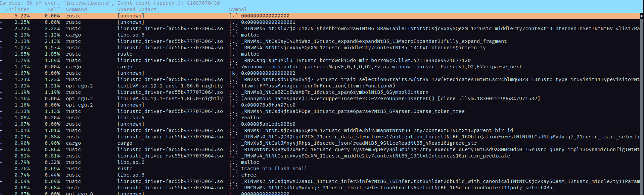Select the tcache_bin_flush_small symbol row
Image resolution: width=644 pixels, height=195 pixels.
[x=274, y=169]
